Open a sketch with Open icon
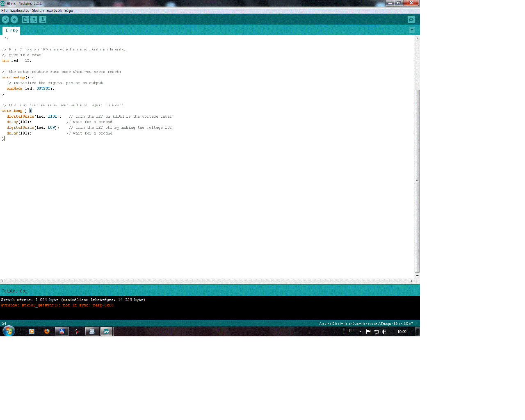Screen dimensions: 525x420 (x=34, y=19)
